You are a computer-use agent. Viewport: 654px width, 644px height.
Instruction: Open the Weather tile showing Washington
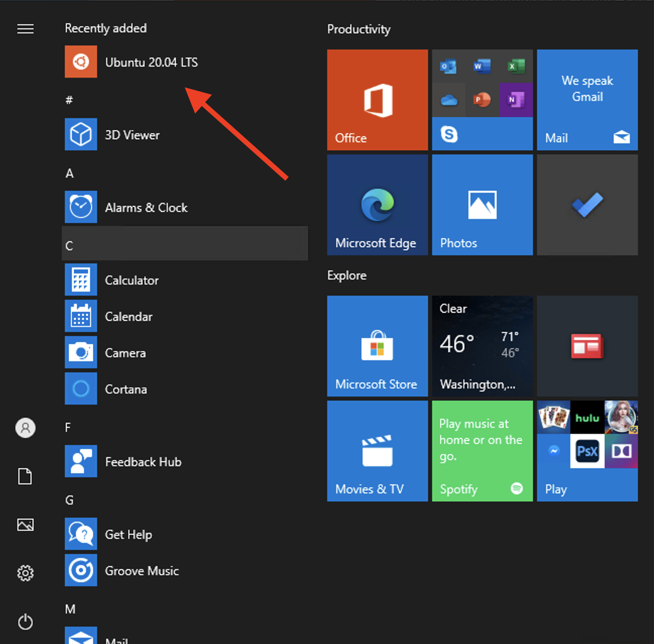(x=482, y=346)
